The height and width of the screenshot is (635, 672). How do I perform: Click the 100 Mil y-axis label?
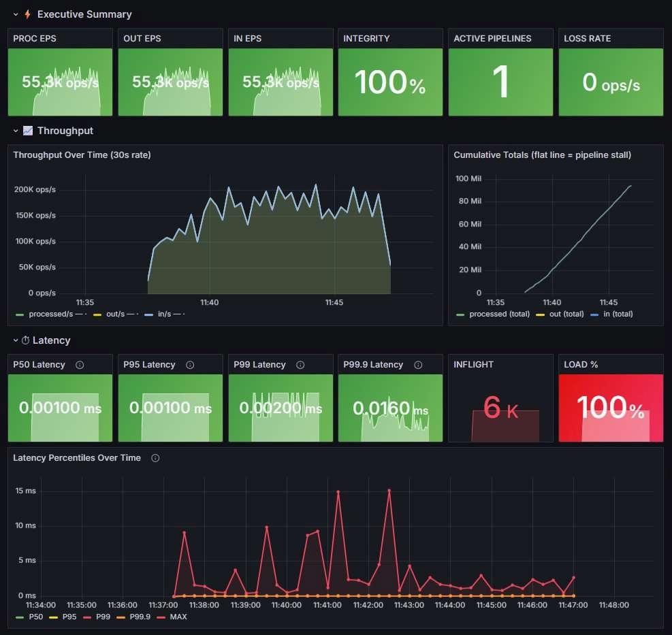click(468, 179)
